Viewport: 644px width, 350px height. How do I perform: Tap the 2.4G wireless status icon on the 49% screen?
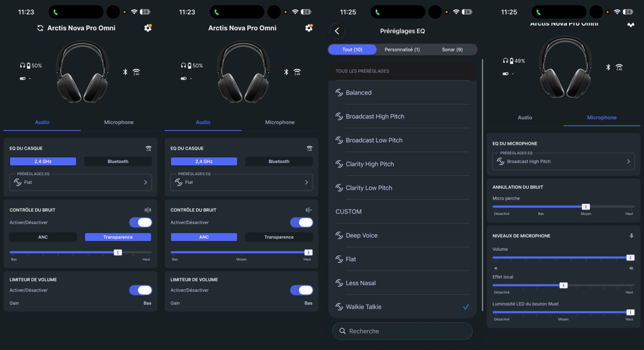(x=619, y=67)
